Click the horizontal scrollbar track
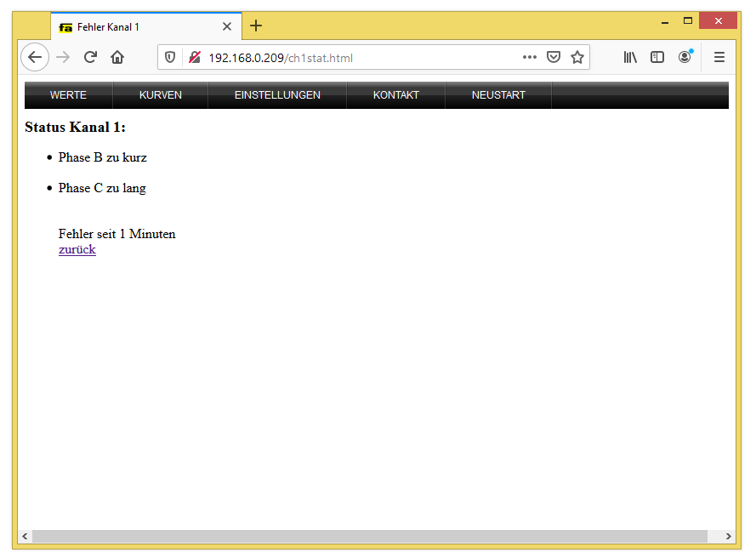Viewport: 756px width, 558px height. coord(369,536)
